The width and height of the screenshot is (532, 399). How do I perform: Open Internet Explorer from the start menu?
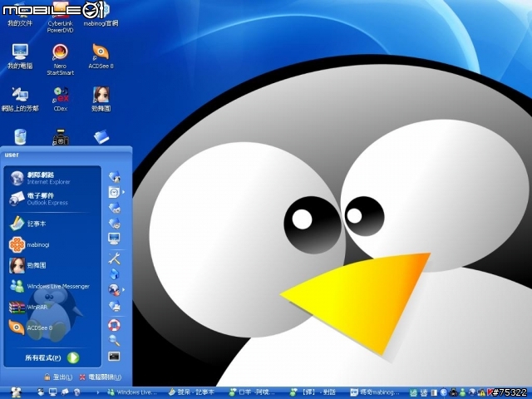51,178
